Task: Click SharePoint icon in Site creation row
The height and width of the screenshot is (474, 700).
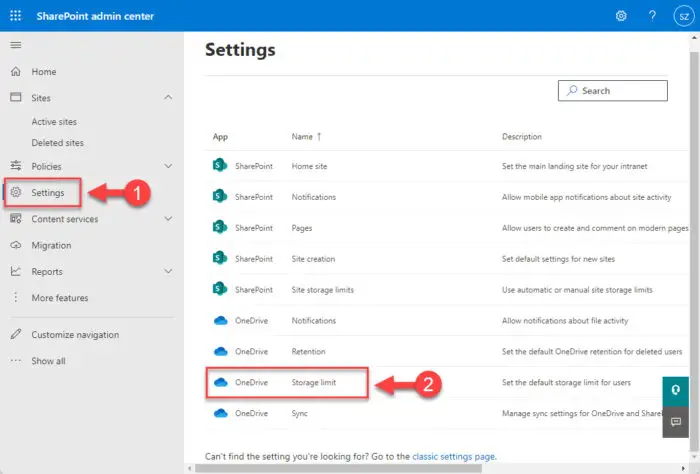Action: pyautogui.click(x=220, y=258)
